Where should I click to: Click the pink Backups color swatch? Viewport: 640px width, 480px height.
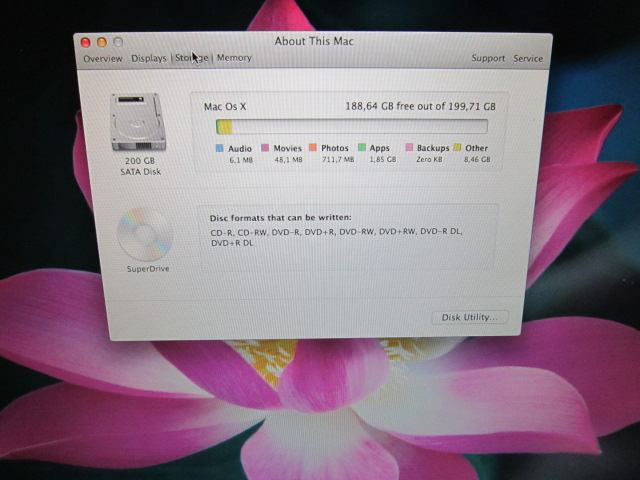point(409,147)
